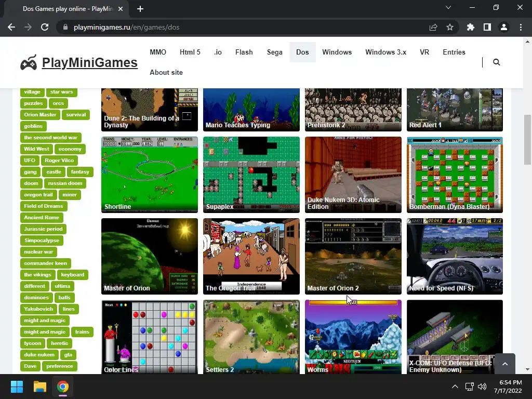Open the Windows 3.x menu item
This screenshot has height=399, width=532.
pyautogui.click(x=386, y=52)
